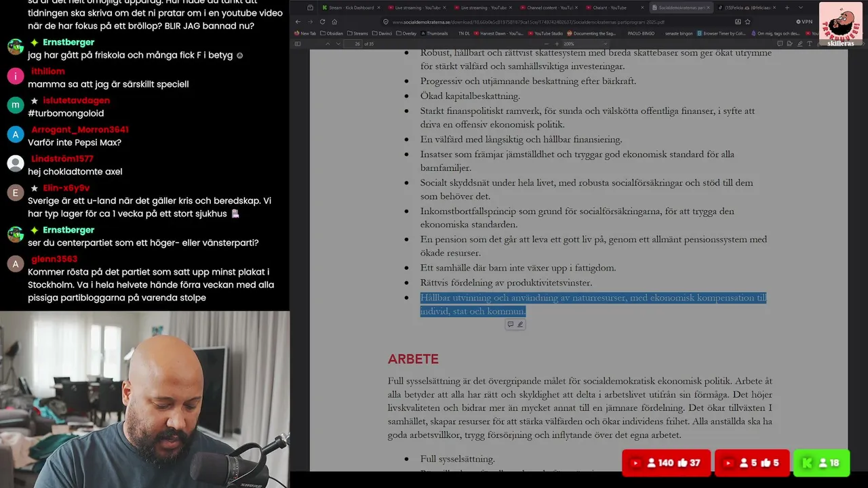The image size is (868, 488).
Task: Select the PDF toolbar highlight tool
Action: [x=800, y=43]
